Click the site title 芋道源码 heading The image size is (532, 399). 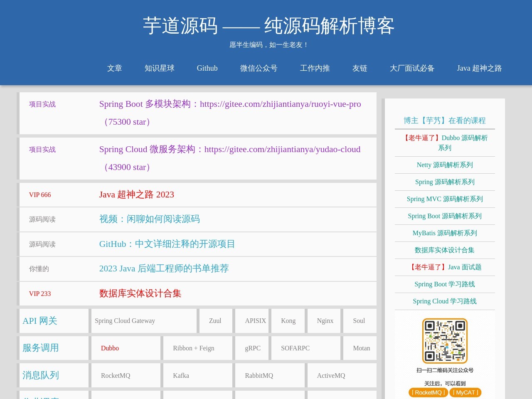coord(268,26)
